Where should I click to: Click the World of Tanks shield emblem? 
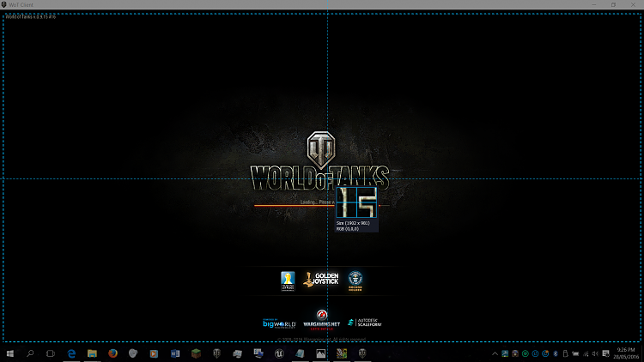click(321, 149)
